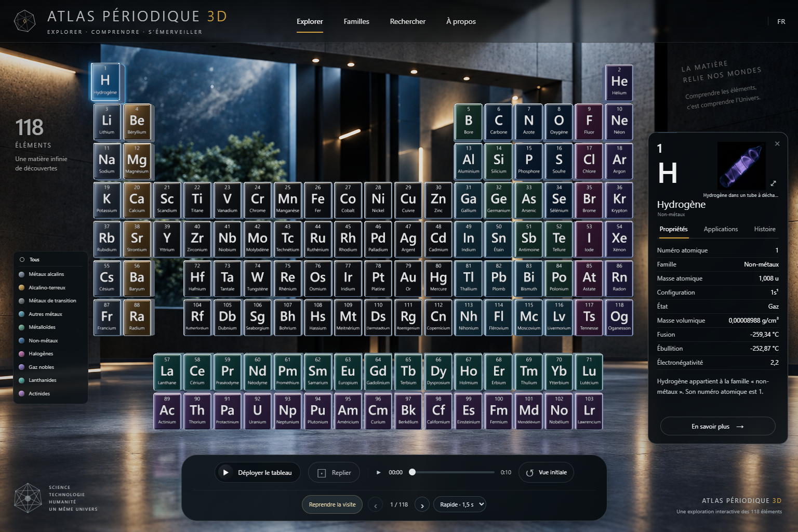Screen dimensions: 798x532
Task: Go to the previous element in the visit
Action: click(x=376, y=505)
